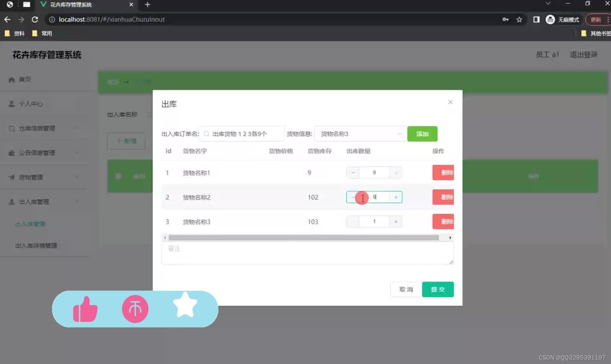Click the browser forward arrow
Image resolution: width=611 pixels, height=364 pixels.
[x=21, y=20]
